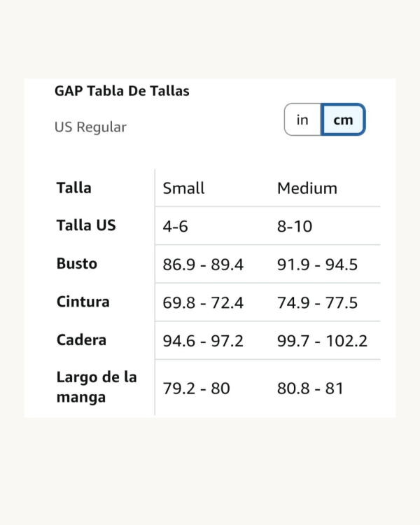Click Medium bust value 91.9 - 94.5
420x525 pixels.
coord(317,265)
